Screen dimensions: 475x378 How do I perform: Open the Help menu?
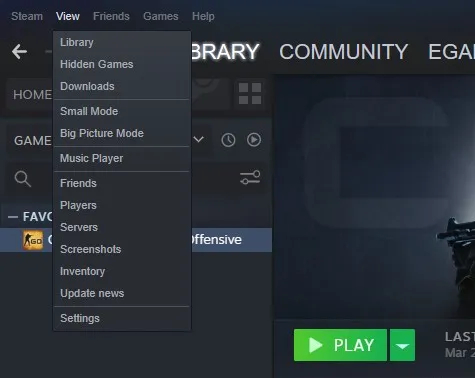coord(203,16)
